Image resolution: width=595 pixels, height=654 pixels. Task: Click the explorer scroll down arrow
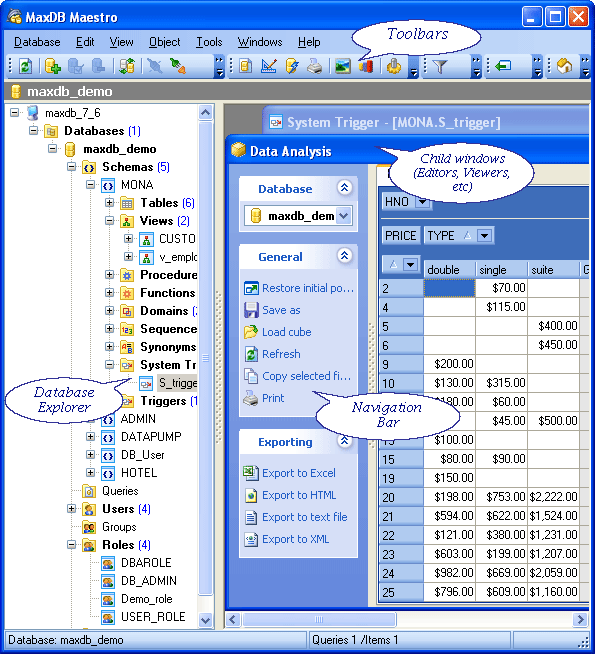[x=205, y=620]
